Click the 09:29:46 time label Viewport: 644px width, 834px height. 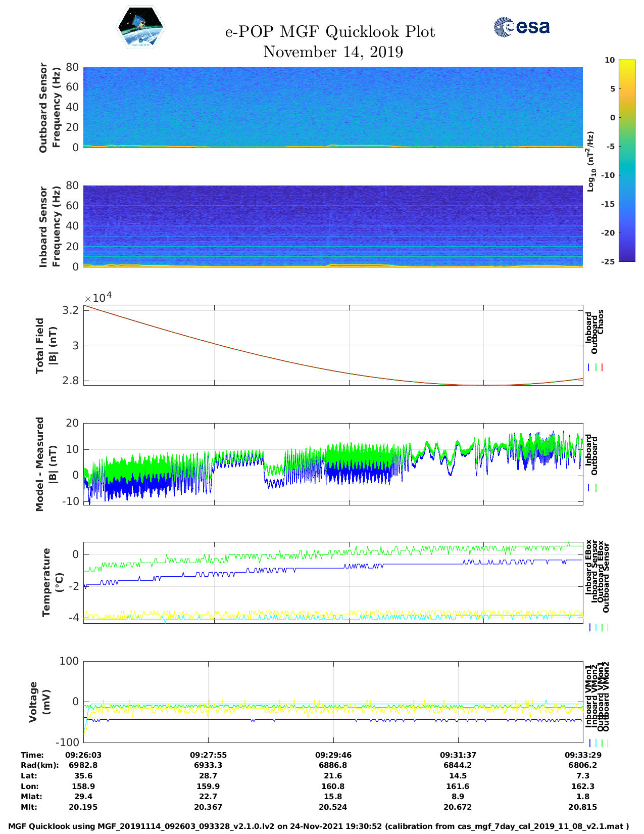[333, 755]
